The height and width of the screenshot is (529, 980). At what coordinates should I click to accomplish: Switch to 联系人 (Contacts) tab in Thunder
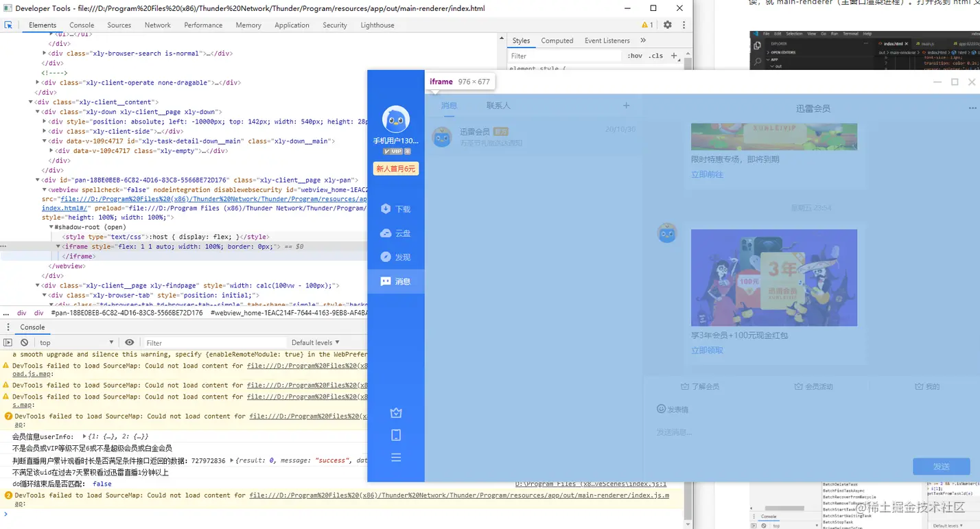498,106
